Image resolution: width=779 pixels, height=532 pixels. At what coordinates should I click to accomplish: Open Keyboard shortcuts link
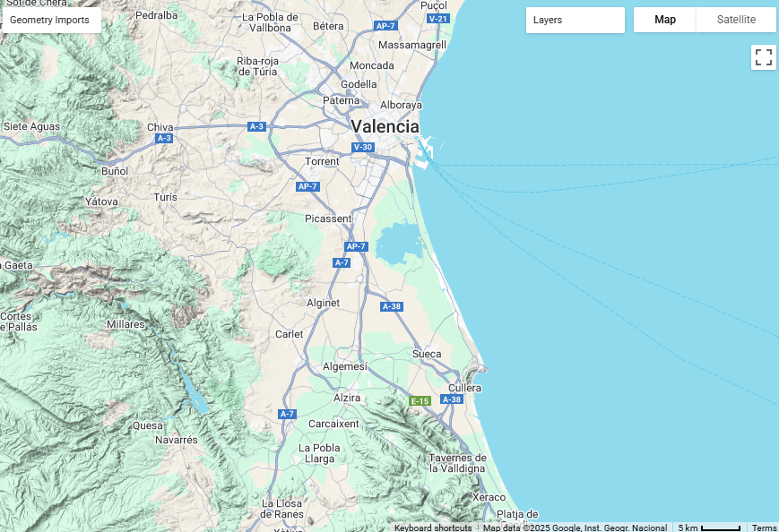(433, 528)
